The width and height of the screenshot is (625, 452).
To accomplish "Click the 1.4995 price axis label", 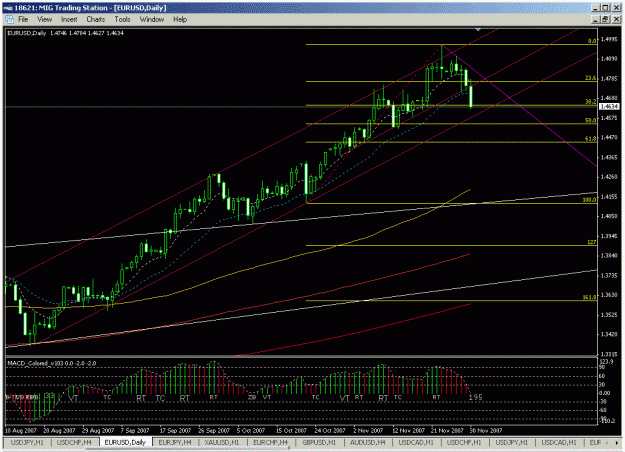I will [609, 39].
